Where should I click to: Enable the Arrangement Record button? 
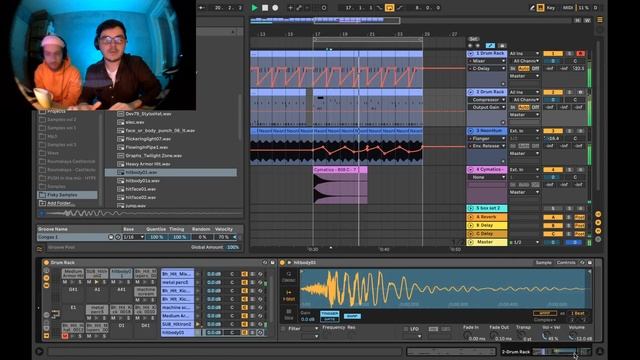276,7
